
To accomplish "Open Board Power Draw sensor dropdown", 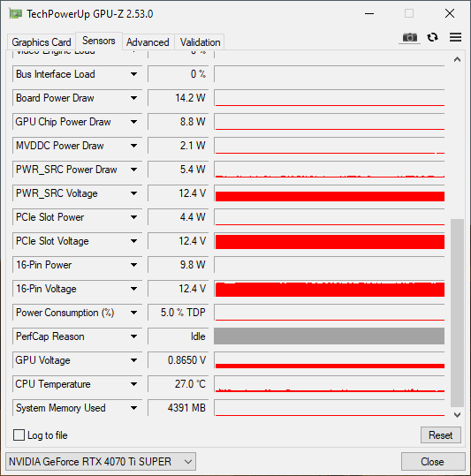I will click(x=133, y=98).
